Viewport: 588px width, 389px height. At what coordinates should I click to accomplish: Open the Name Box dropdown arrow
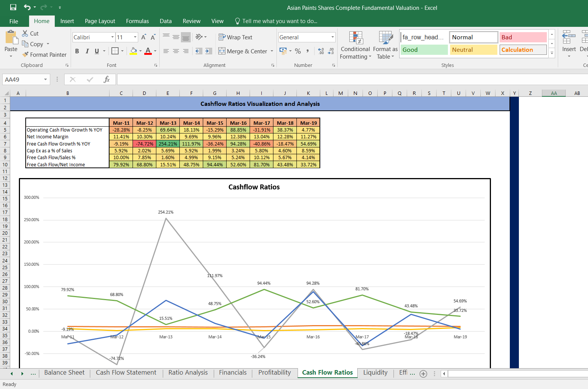(x=45, y=79)
